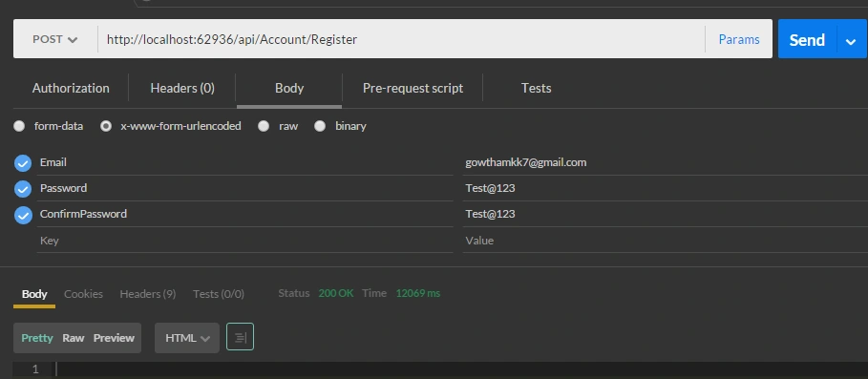Open the Headers (0) request tab
The width and height of the screenshot is (868, 379).
182,89
